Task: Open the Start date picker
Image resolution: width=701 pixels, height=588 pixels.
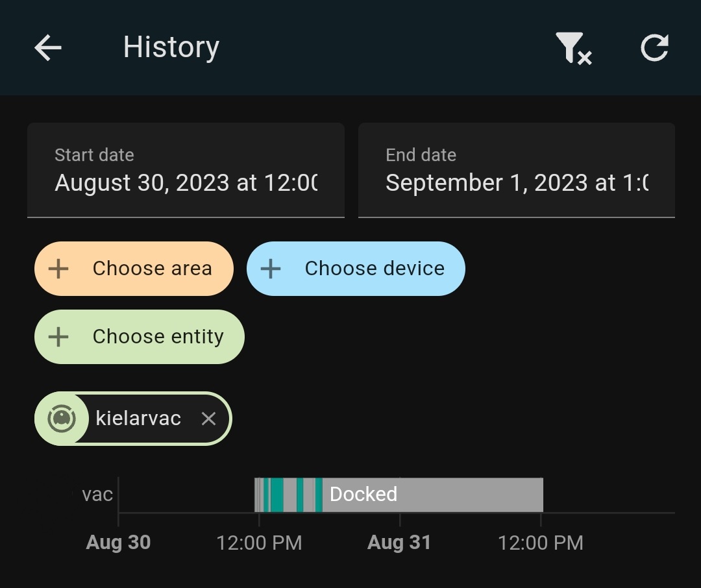Action: click(186, 170)
